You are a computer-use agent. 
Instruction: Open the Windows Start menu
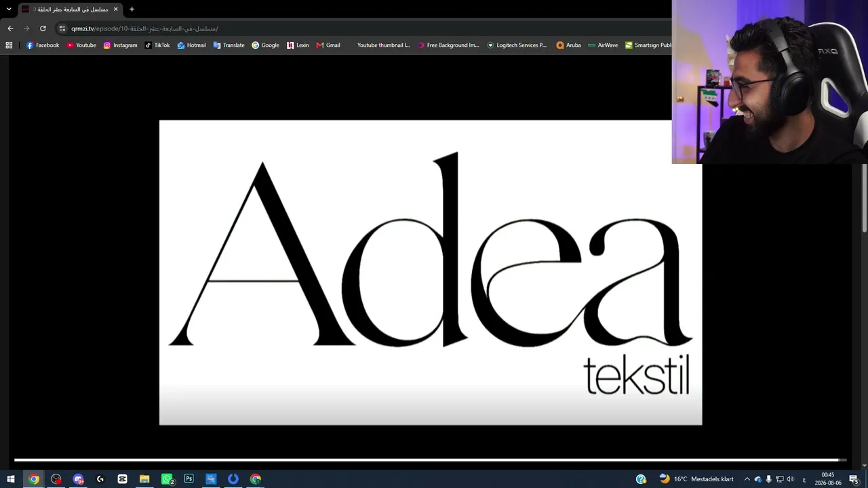(11, 479)
